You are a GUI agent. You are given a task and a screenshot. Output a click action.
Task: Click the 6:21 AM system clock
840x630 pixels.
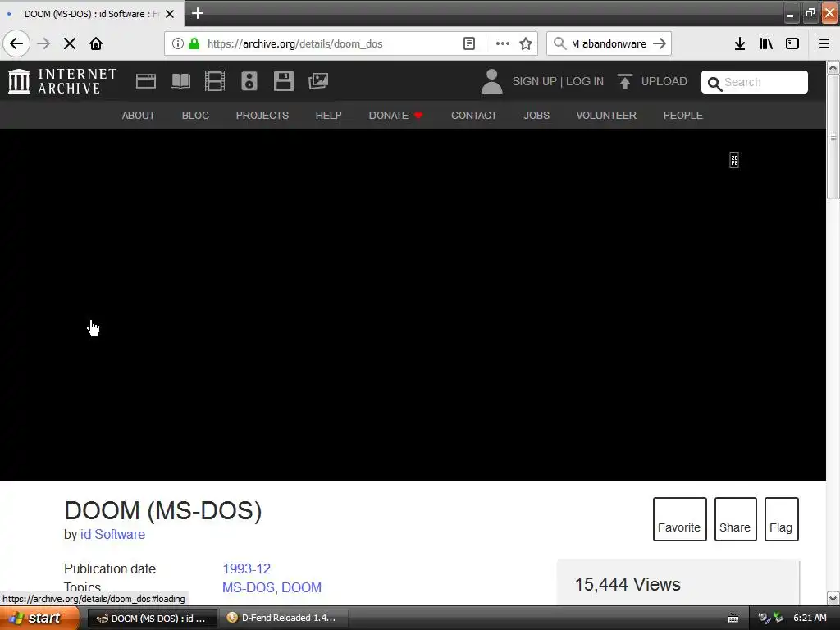coord(810,618)
